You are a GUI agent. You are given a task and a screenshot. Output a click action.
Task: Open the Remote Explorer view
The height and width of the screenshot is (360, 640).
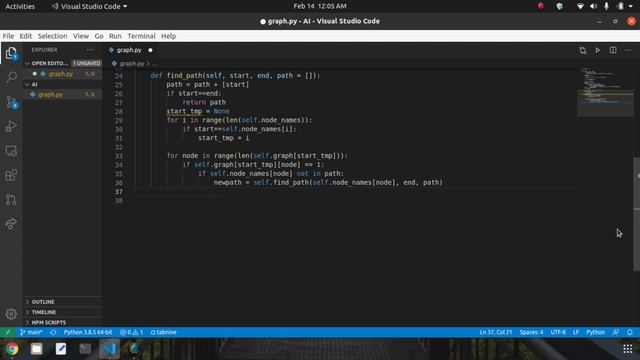tap(11, 151)
